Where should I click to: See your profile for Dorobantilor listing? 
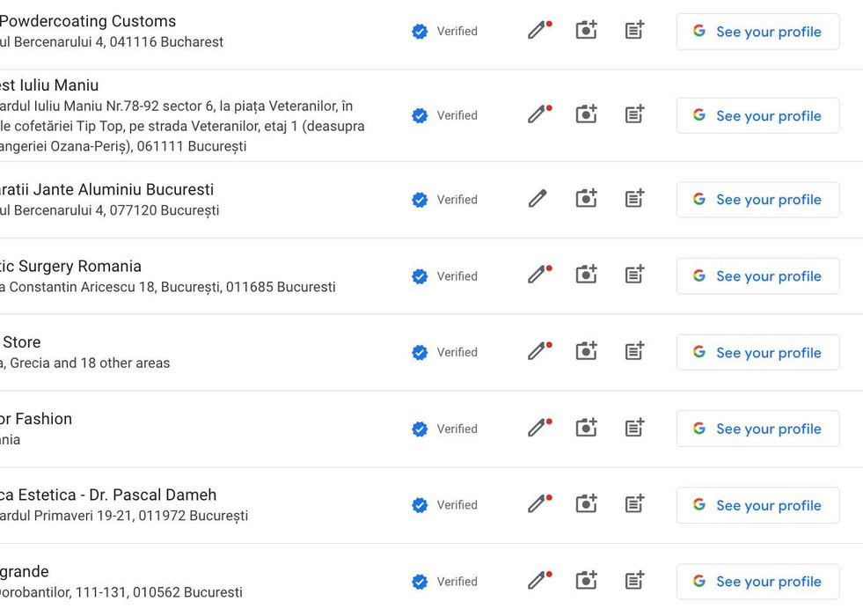click(x=757, y=582)
